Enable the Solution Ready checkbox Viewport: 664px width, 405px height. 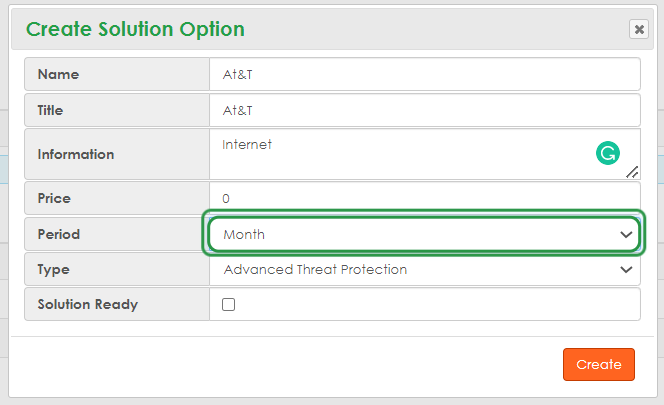[x=228, y=304]
